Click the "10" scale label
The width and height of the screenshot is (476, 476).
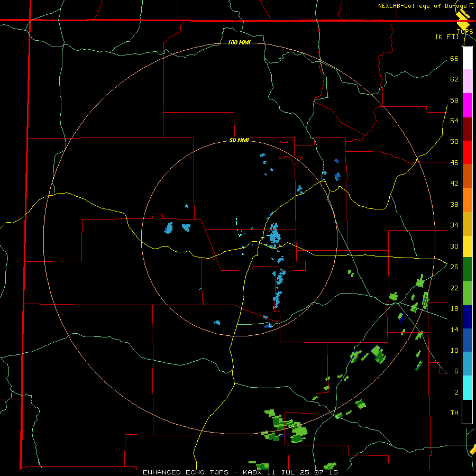pos(454,350)
